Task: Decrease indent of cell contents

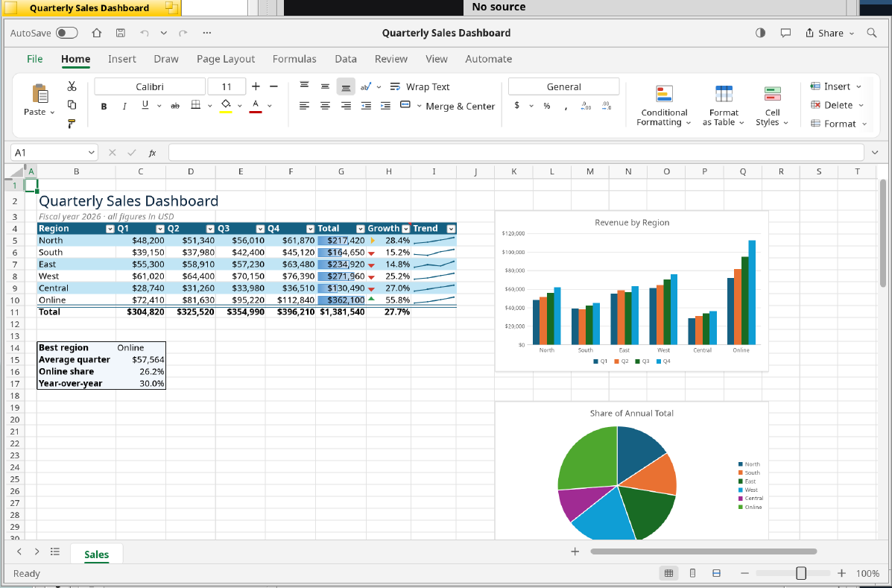Action: click(x=366, y=106)
